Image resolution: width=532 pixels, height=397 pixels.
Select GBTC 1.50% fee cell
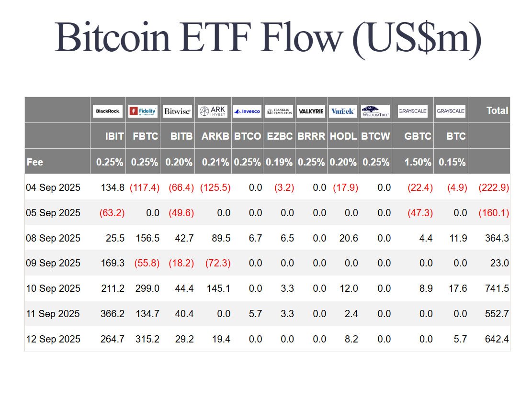point(418,162)
